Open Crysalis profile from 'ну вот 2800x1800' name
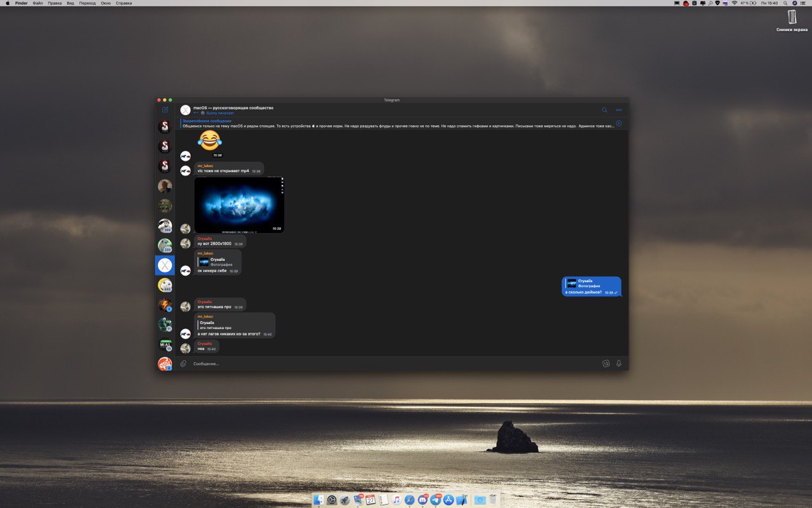Viewport: 812px width, 508px height. [x=205, y=238]
